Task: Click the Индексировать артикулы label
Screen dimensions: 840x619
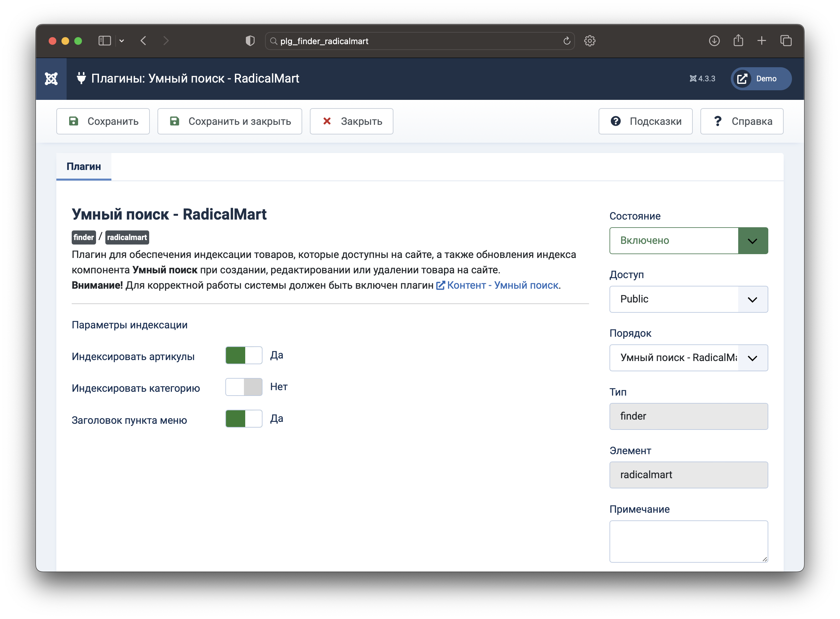Action: pos(133,356)
